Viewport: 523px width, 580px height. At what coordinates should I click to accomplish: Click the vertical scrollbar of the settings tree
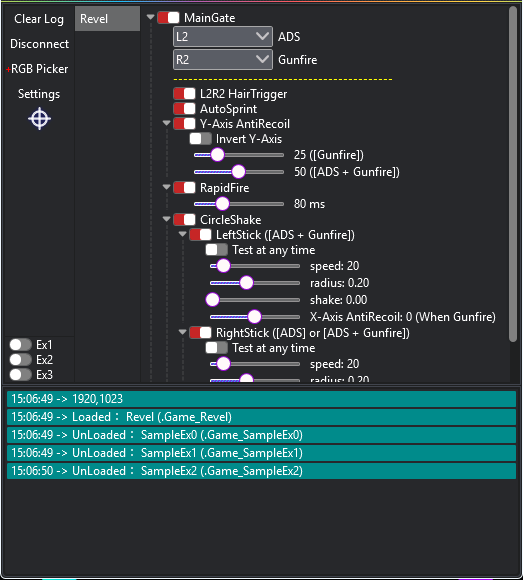[x=513, y=174]
